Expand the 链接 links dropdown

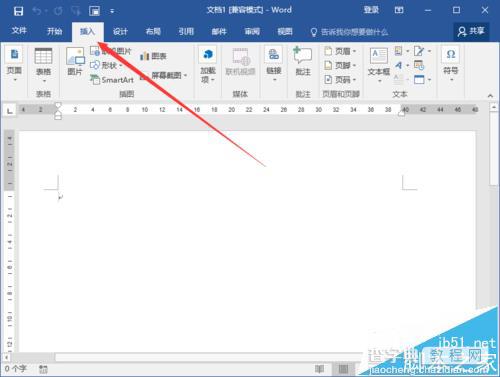(x=274, y=64)
